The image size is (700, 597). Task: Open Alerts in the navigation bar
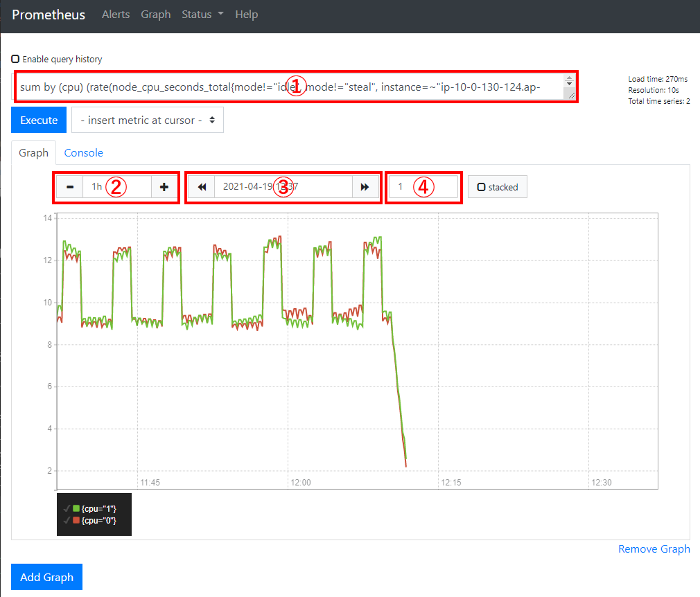[116, 15]
